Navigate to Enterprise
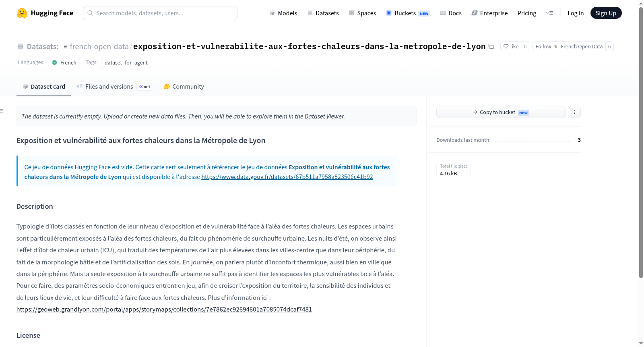 pos(489,13)
